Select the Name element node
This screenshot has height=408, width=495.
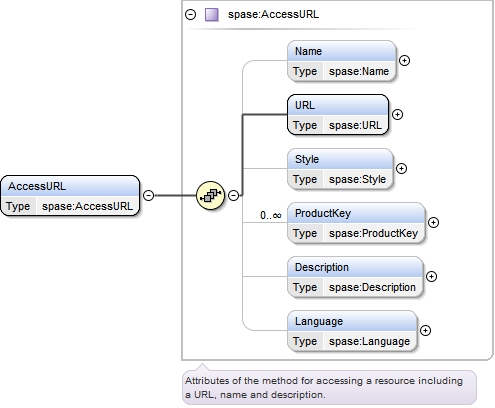[x=342, y=61]
